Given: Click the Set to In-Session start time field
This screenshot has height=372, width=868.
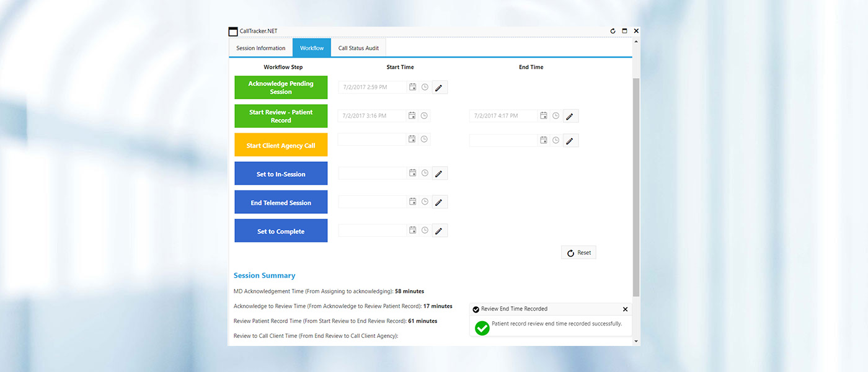Looking at the screenshot, I should pyautogui.click(x=372, y=174).
